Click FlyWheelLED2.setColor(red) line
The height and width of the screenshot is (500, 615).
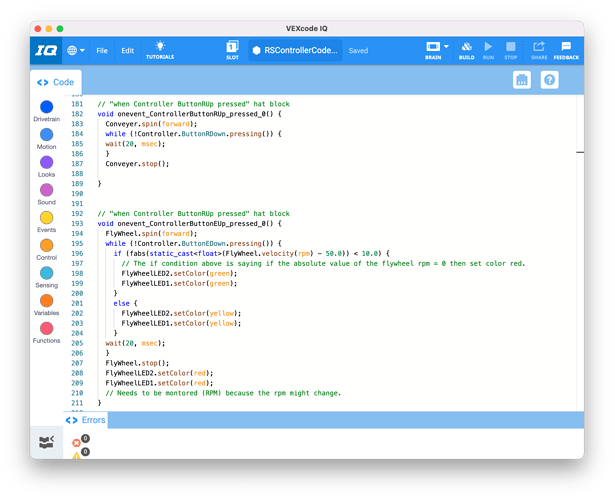click(x=159, y=373)
